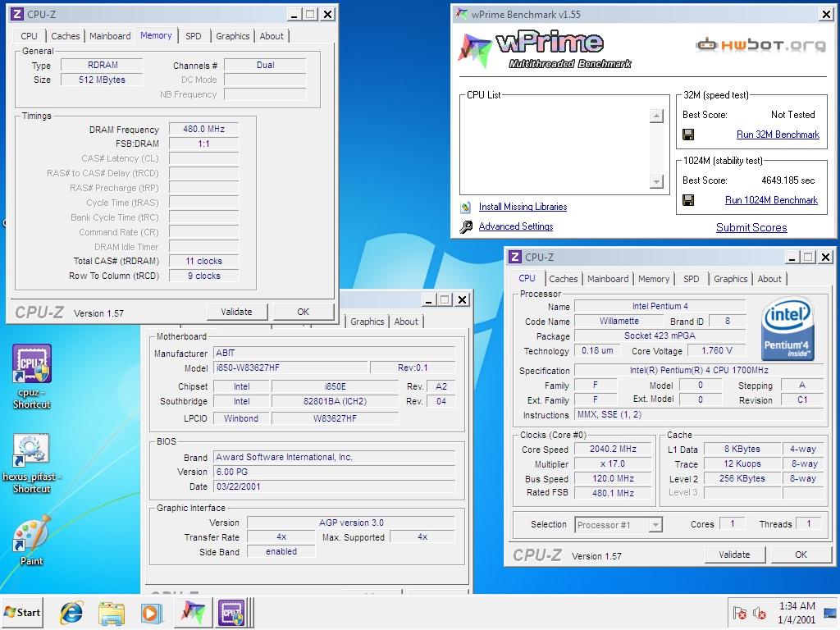Open Mainboard tab in Memory window
The height and width of the screenshot is (630, 840).
(110, 36)
